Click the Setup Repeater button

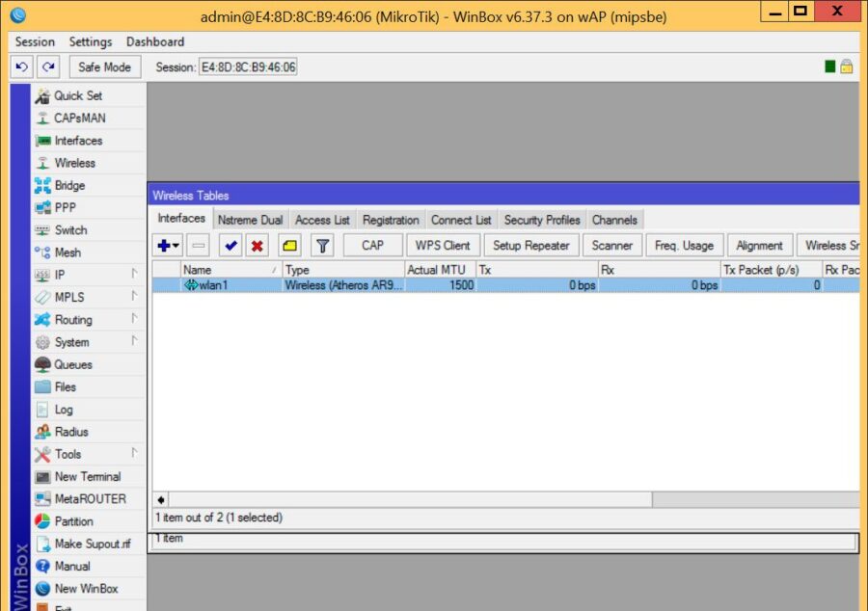pyautogui.click(x=531, y=246)
